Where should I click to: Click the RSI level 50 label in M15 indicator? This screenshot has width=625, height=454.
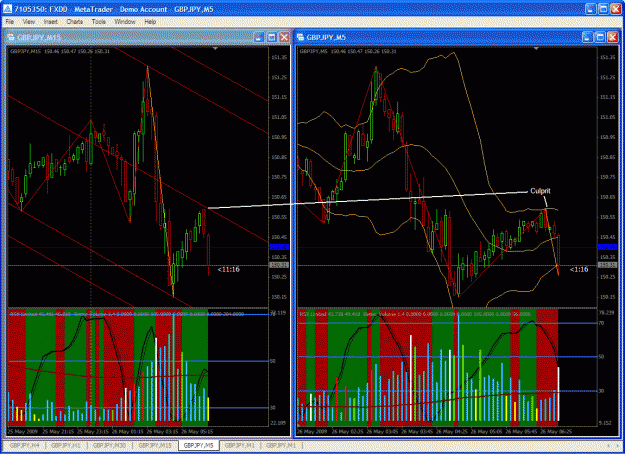click(x=273, y=361)
